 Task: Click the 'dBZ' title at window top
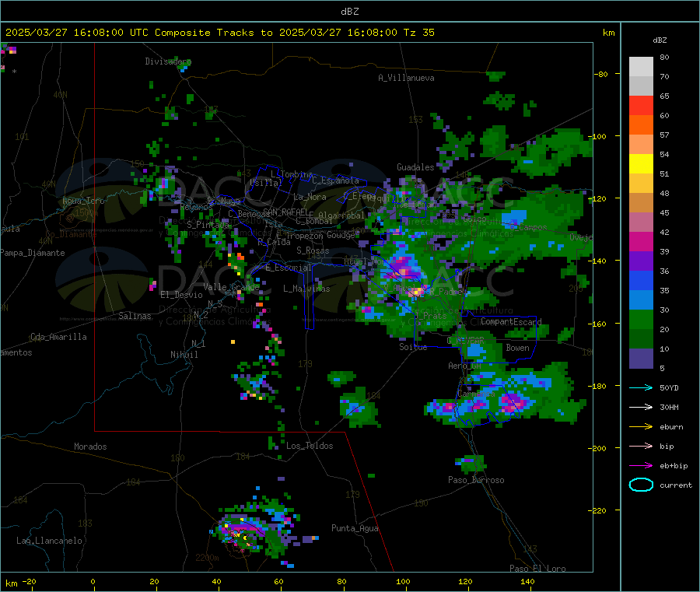(349, 12)
